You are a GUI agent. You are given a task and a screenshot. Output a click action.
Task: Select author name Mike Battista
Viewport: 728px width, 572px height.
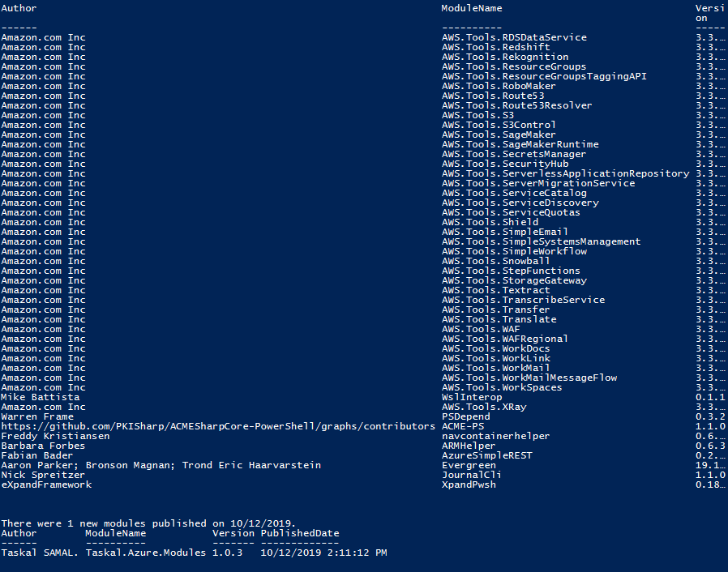(x=41, y=398)
